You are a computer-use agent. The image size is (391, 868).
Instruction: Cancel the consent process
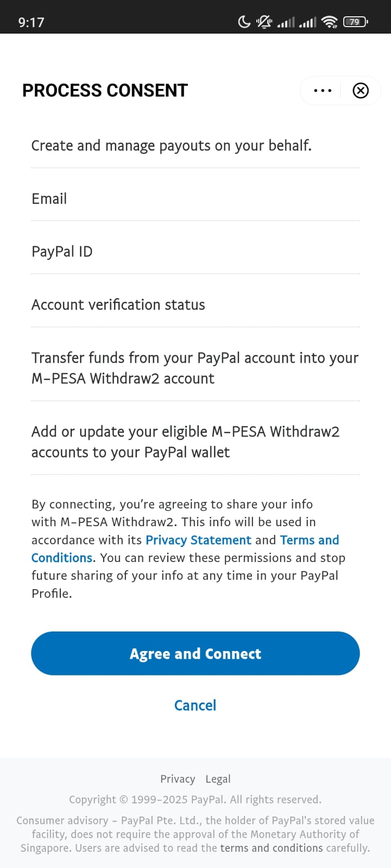(195, 705)
